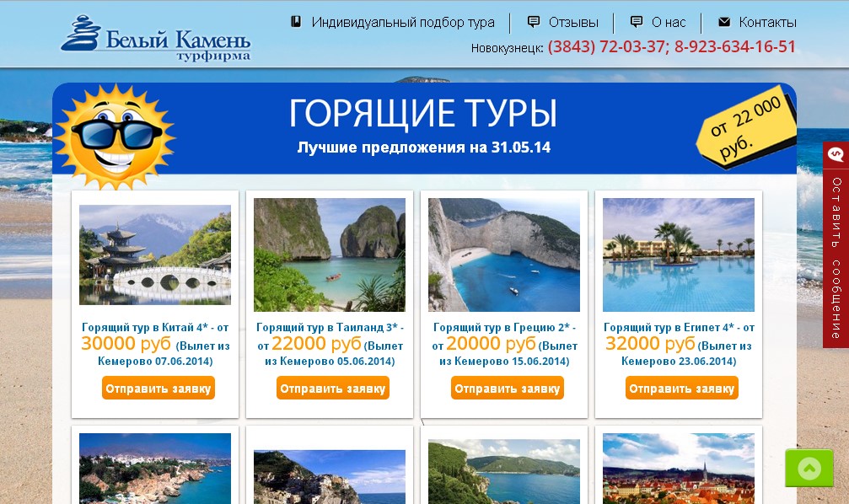The width and height of the screenshot is (849, 504).
Task: Open Индивидуальный подбор тура menu item
Action: (403, 22)
